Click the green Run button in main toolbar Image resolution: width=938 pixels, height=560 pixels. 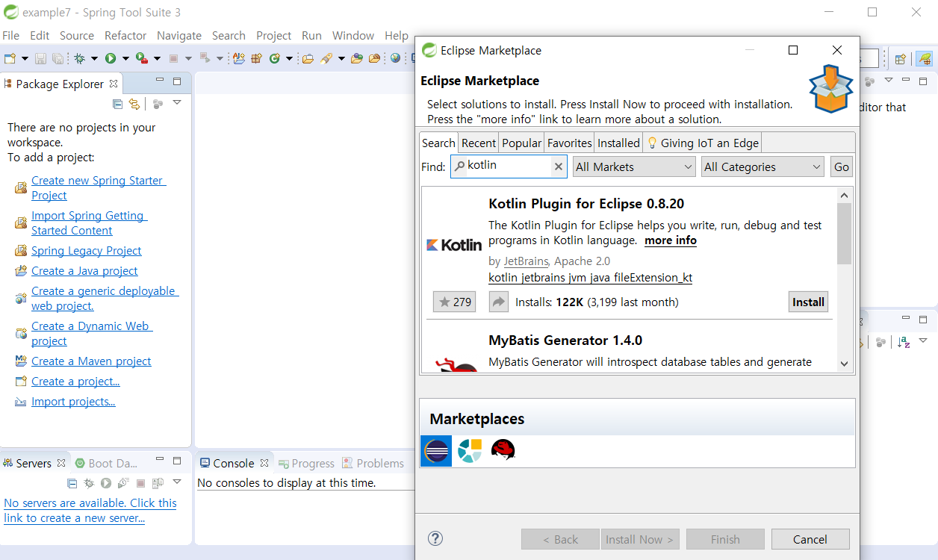coord(110,58)
